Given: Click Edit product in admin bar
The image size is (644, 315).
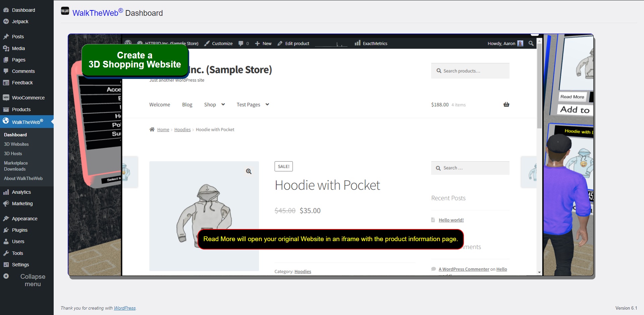Looking at the screenshot, I should pos(293,43).
